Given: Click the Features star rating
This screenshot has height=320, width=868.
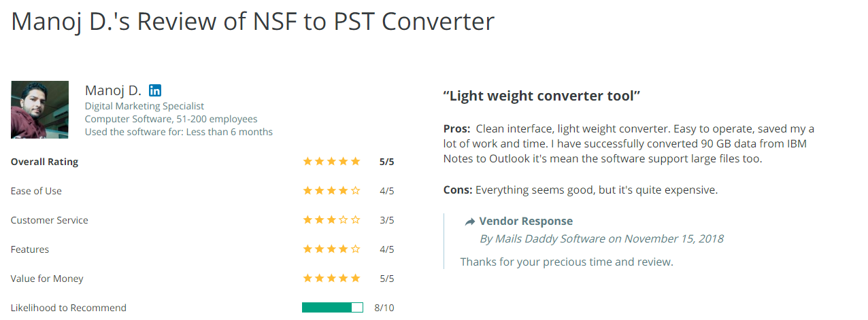Looking at the screenshot, I should [x=331, y=249].
